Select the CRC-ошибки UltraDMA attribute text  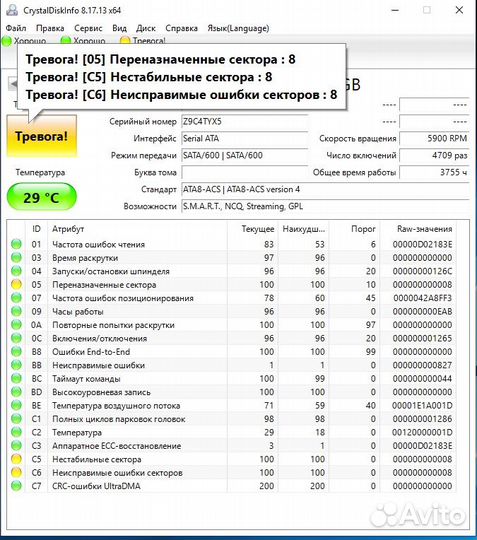96,486
